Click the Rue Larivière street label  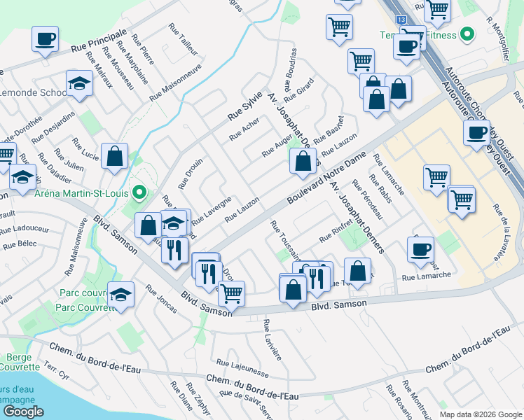273,340
